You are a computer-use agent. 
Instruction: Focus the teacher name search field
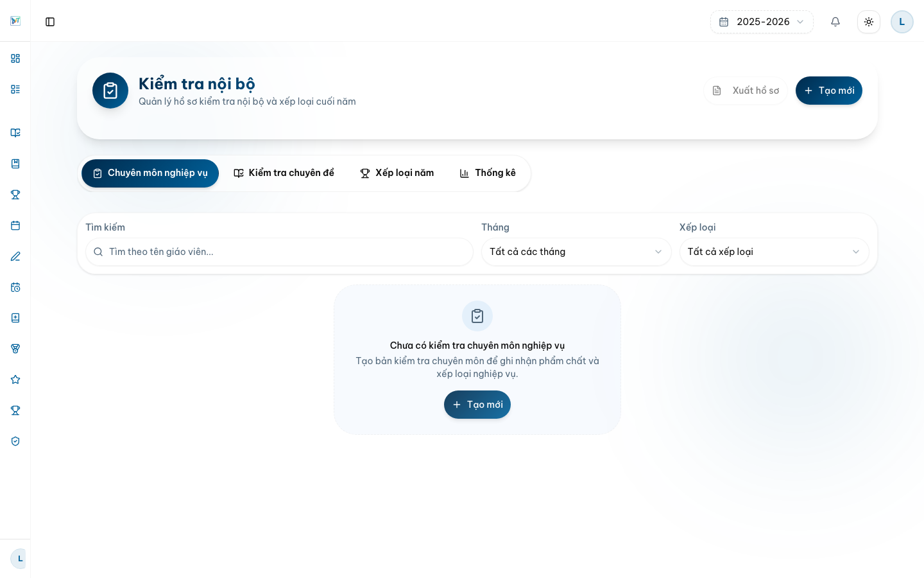[279, 252]
